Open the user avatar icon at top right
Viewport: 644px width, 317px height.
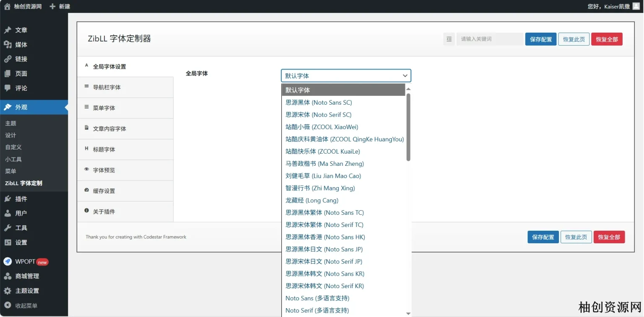636,6
